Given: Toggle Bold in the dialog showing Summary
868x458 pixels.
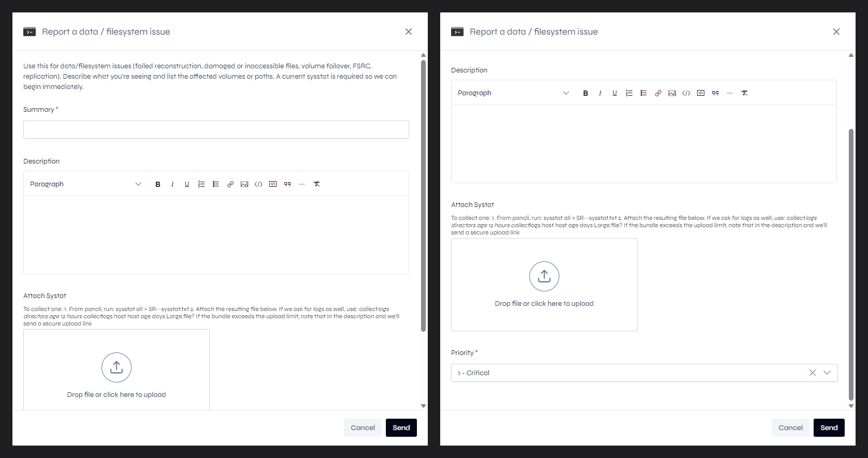Looking at the screenshot, I should point(158,184).
